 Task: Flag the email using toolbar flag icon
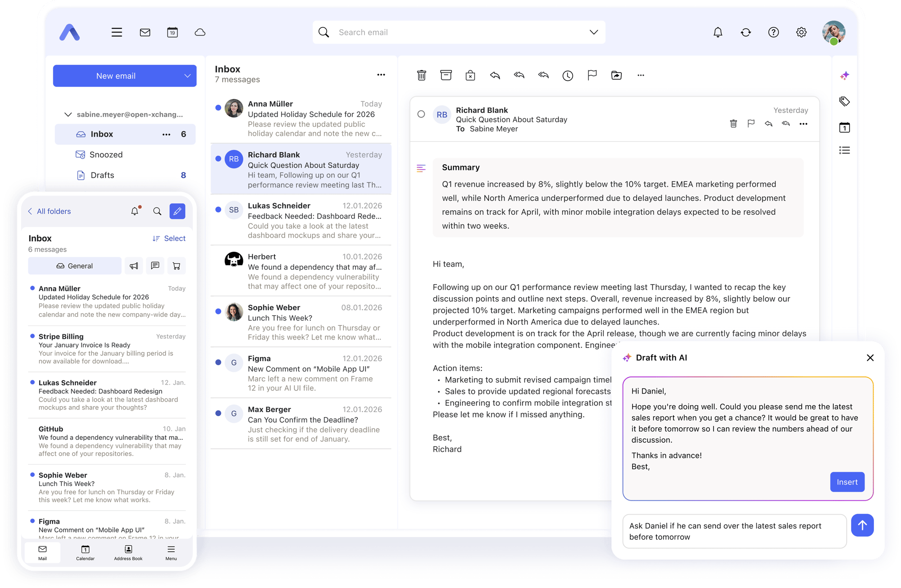[x=592, y=75]
